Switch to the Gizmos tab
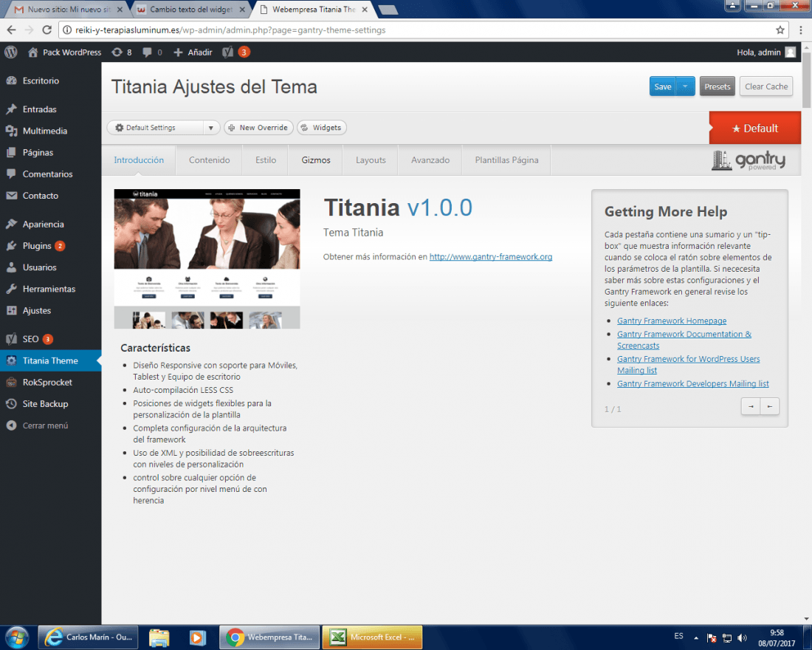 tap(316, 160)
